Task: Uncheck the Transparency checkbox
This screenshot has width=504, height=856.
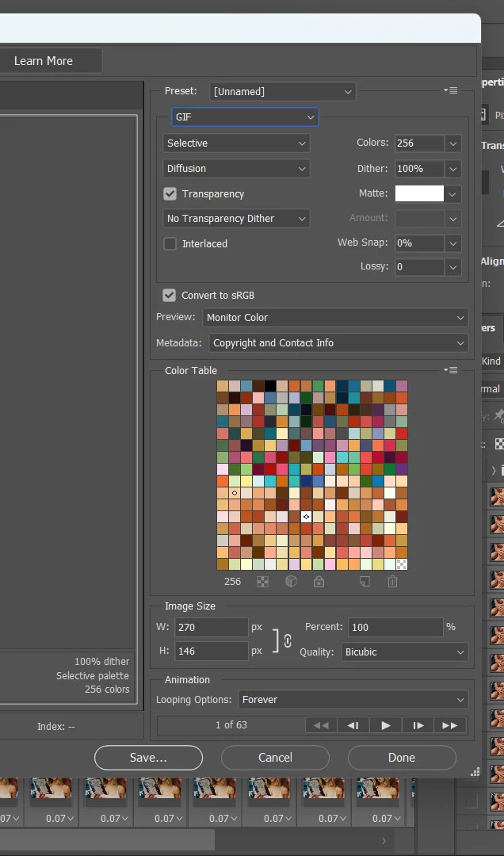Action: pos(170,194)
